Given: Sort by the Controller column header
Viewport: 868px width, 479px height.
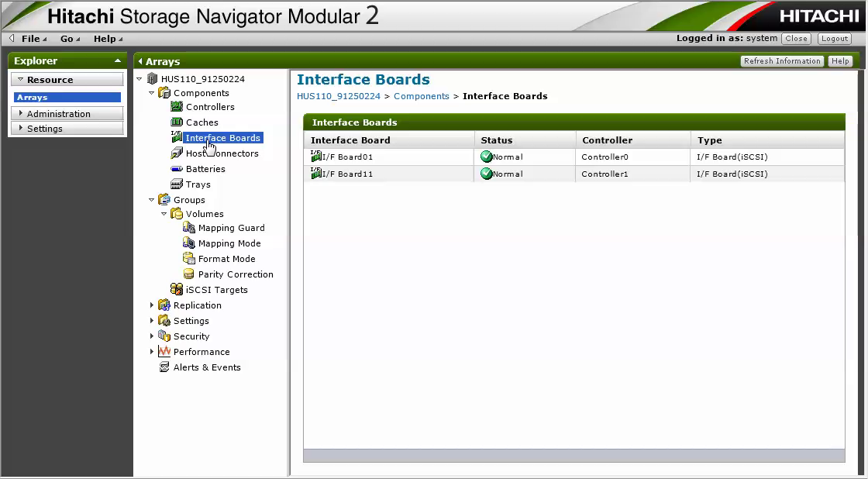Looking at the screenshot, I should click(x=632, y=140).
